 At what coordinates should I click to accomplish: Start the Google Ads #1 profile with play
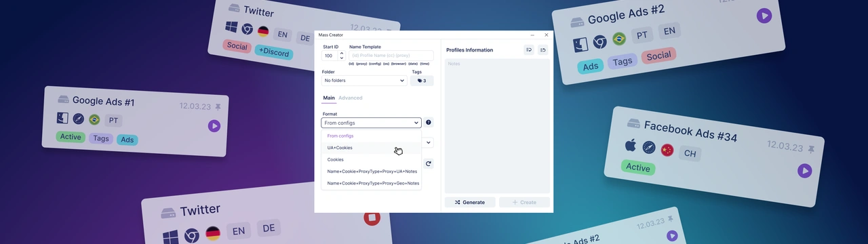[214, 125]
